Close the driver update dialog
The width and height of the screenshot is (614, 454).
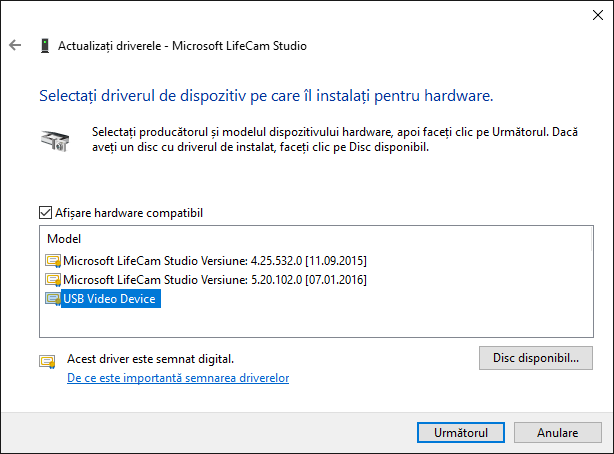[x=592, y=14]
